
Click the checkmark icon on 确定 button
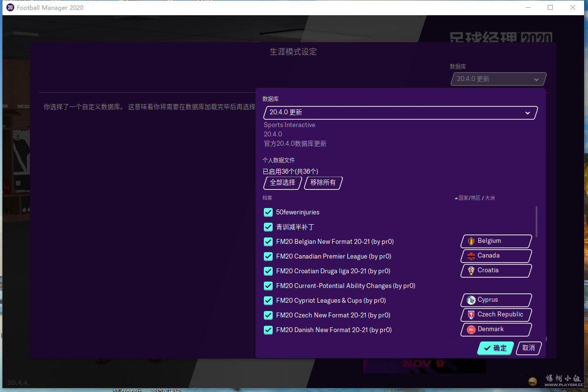point(487,348)
